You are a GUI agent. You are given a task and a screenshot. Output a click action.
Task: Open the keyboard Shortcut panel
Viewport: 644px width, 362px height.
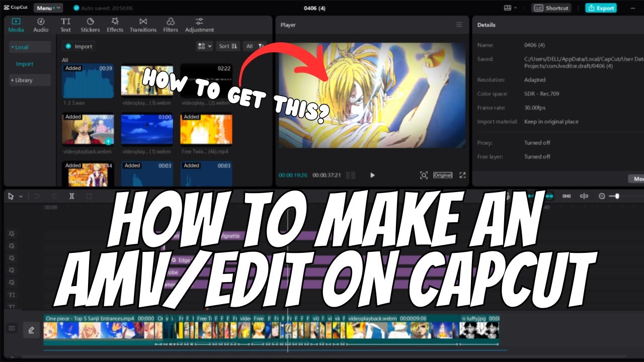552,8
